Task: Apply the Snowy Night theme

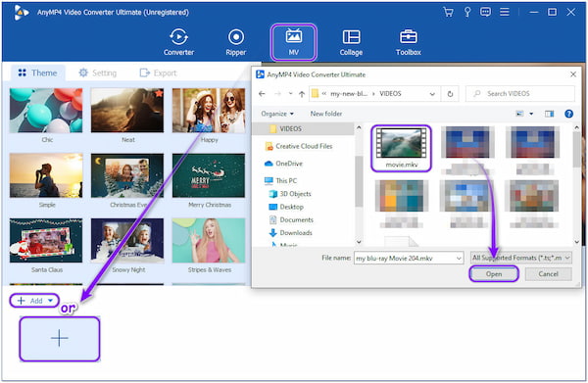Action: (127, 240)
